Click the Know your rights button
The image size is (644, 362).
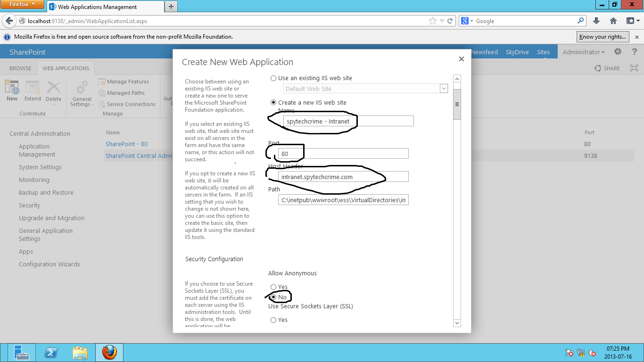coord(603,37)
